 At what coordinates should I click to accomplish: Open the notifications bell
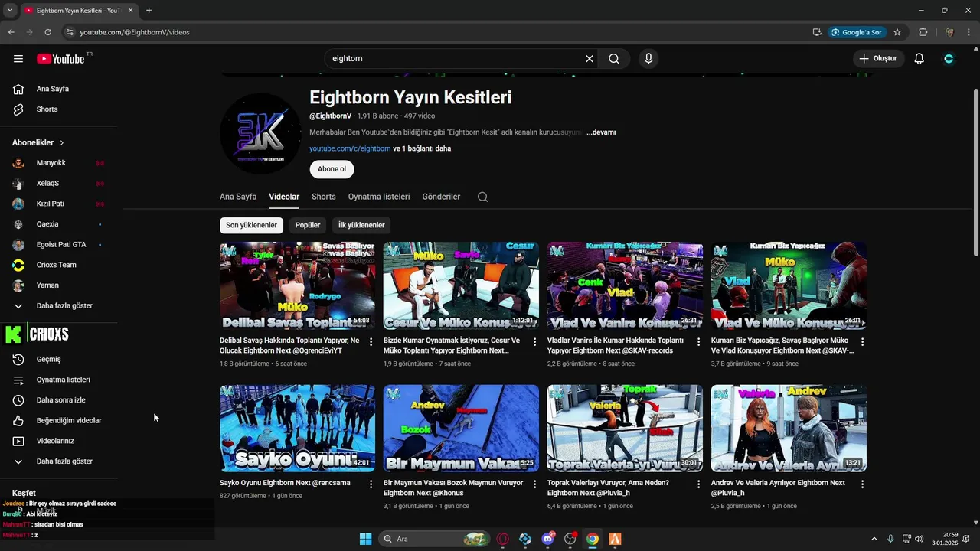(920, 59)
